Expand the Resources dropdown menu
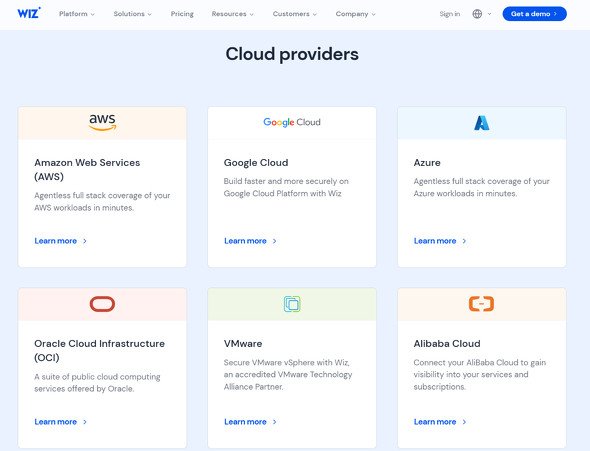The image size is (590, 451). [x=233, y=14]
